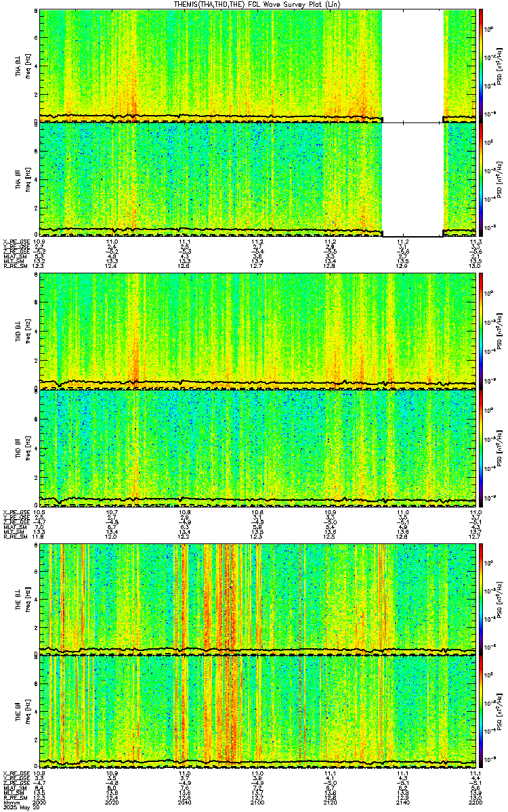Click the THD B-perpendicular spectrogram panel

coord(257,331)
